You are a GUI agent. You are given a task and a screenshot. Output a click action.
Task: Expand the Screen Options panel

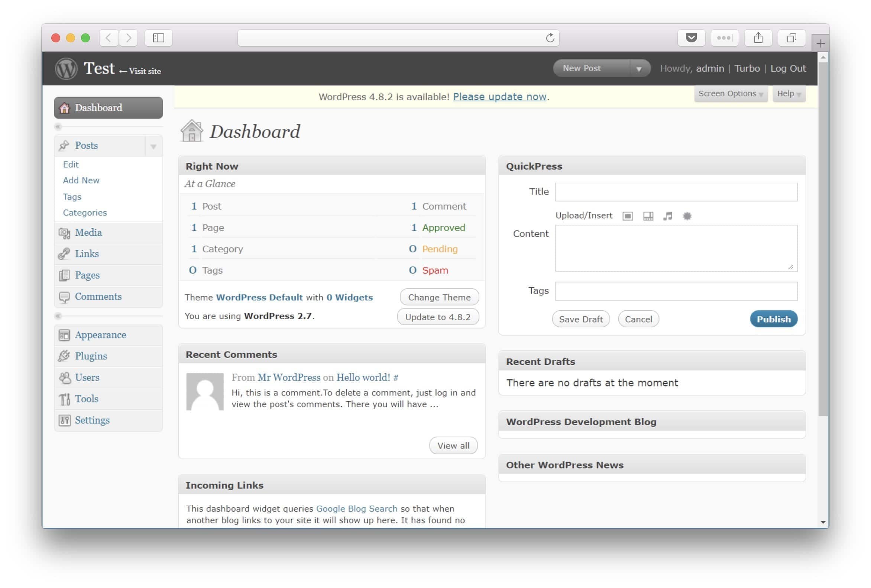731,94
